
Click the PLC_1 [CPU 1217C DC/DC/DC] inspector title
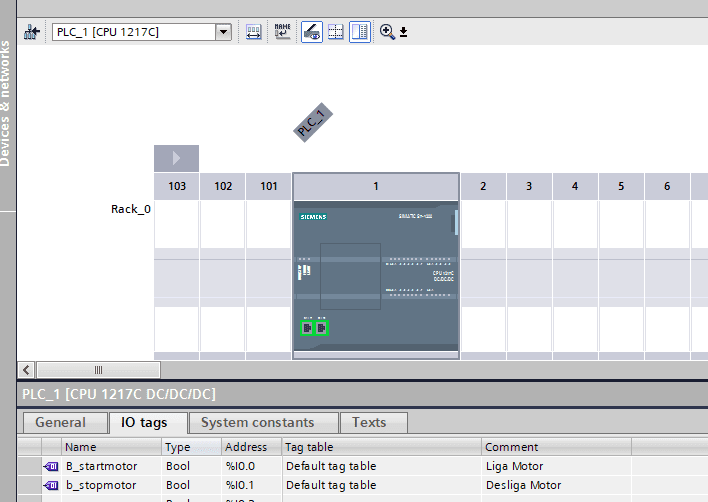click(119, 394)
